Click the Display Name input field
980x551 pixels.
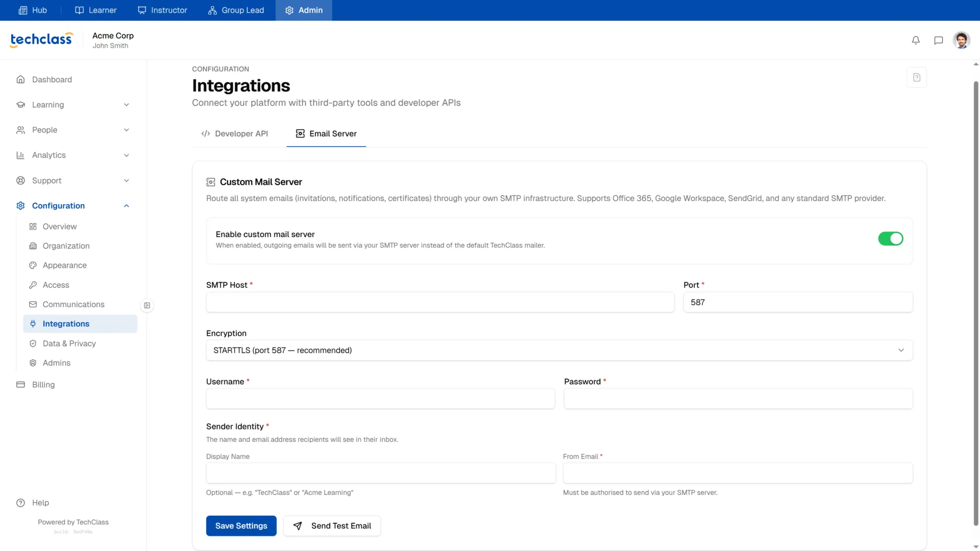pyautogui.click(x=381, y=473)
